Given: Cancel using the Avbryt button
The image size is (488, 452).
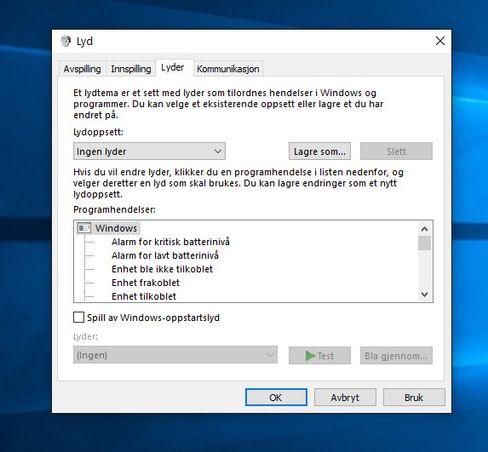Looking at the screenshot, I should tap(345, 397).
